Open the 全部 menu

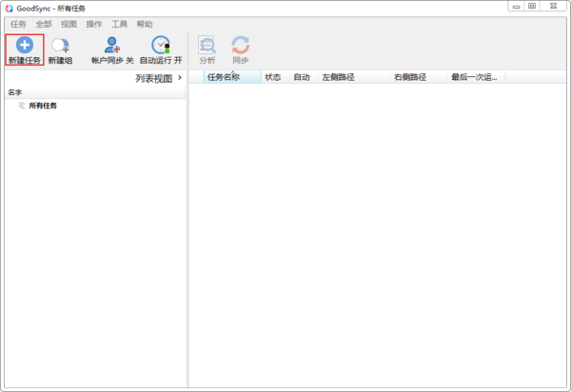44,24
